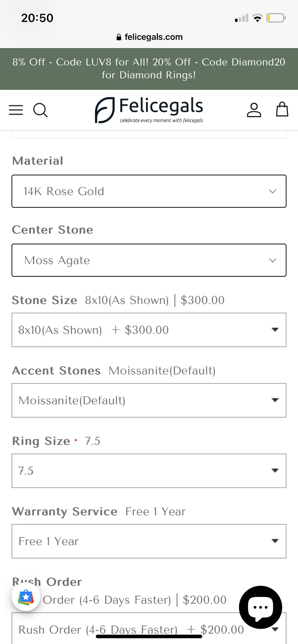The height and width of the screenshot is (644, 298).
Task: Tap the floating rewards bag icon
Action: click(x=26, y=597)
